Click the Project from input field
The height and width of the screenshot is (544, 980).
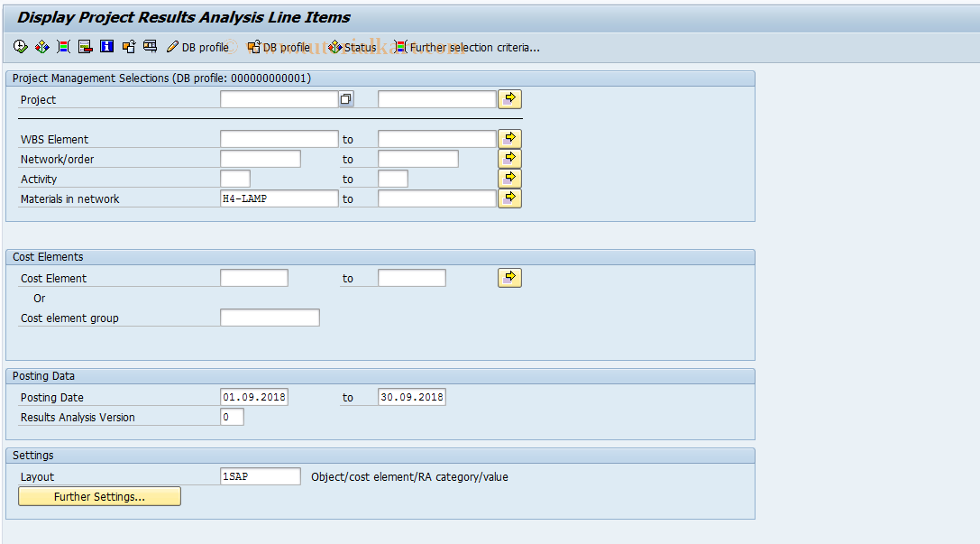pos(279,99)
